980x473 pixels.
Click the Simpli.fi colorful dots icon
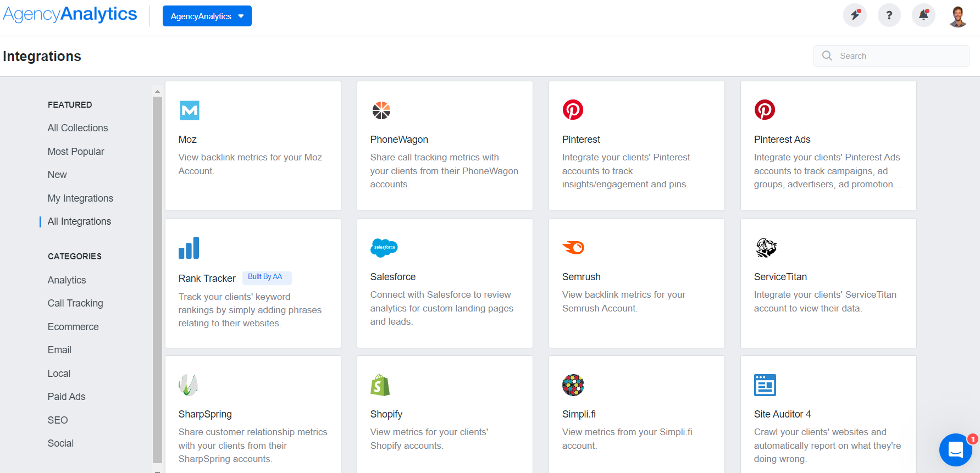pyautogui.click(x=573, y=385)
